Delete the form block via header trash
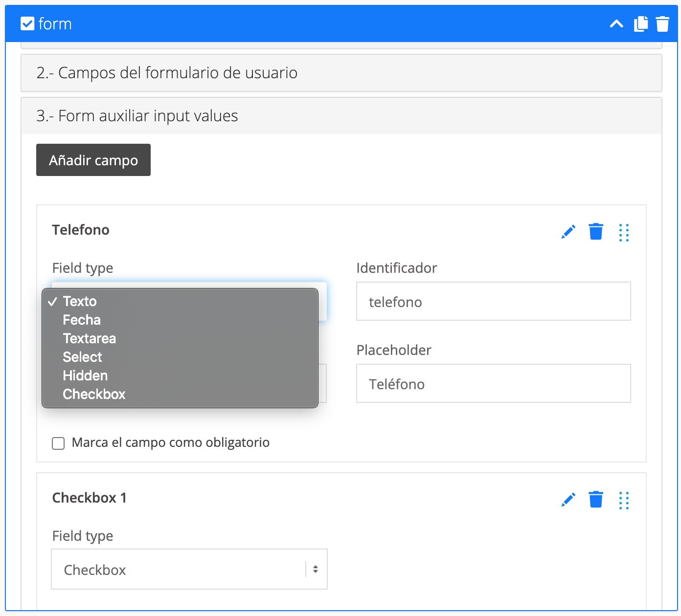This screenshot has width=681, height=616. coord(662,24)
